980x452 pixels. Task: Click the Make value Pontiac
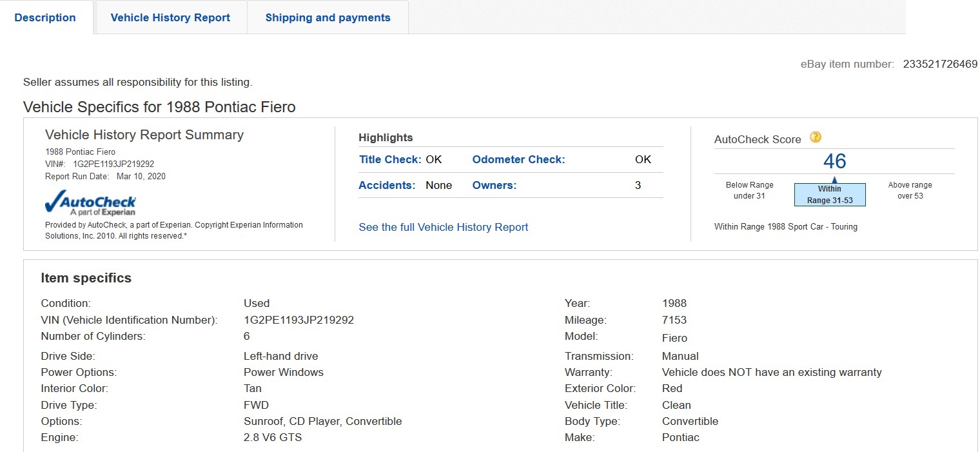coord(680,437)
